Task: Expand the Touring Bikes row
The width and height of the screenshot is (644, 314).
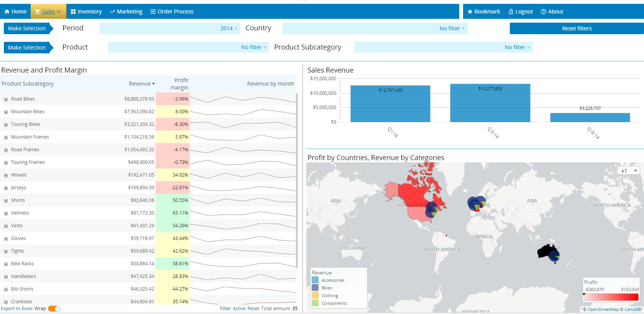Action: (x=6, y=125)
